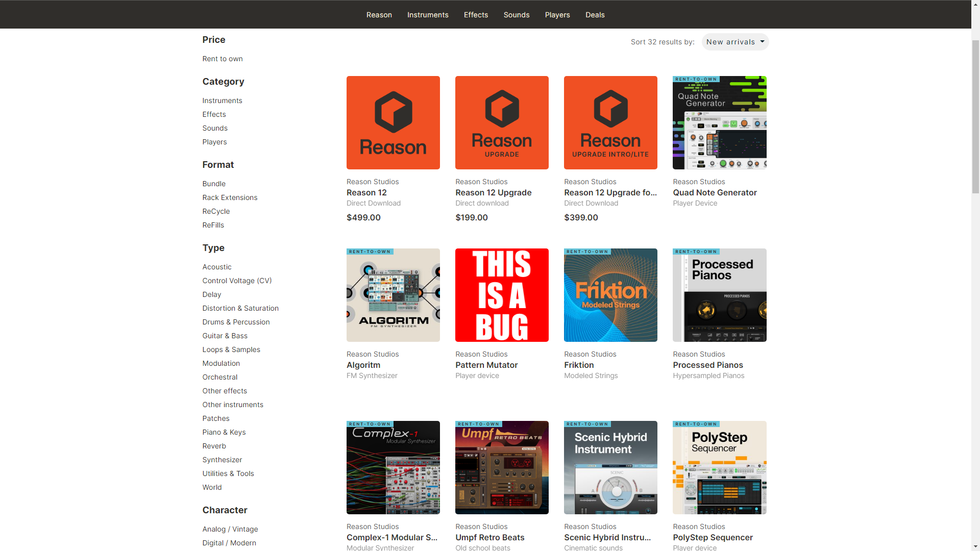Select the Rack Extensions format filter
The height and width of the screenshot is (551, 980).
230,197
